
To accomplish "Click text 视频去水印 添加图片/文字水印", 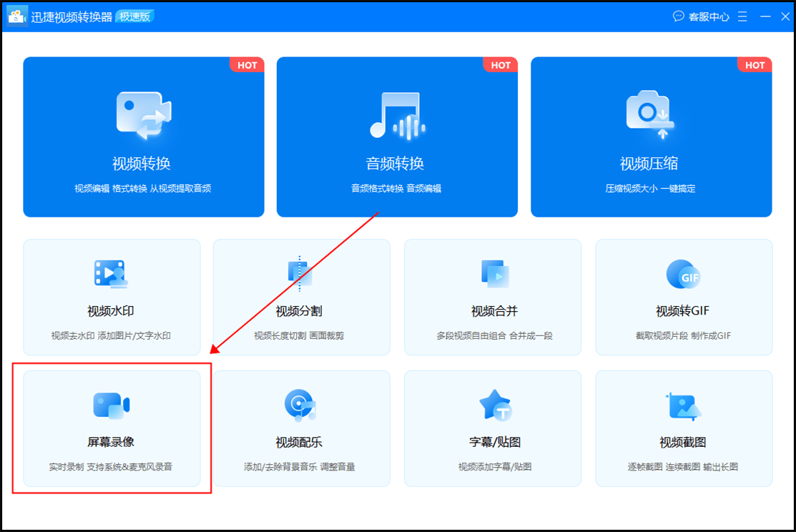I will pyautogui.click(x=111, y=335).
